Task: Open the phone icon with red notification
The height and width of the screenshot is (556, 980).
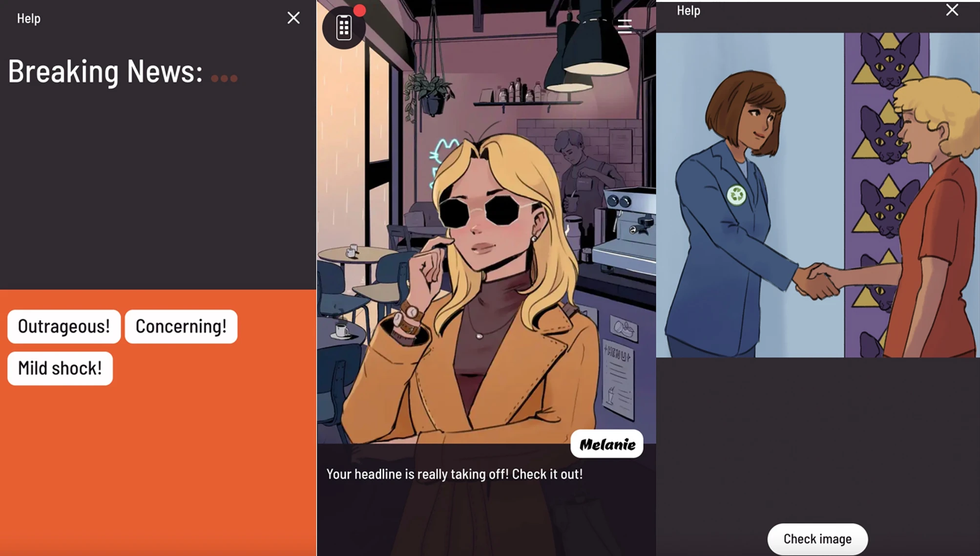Action: (344, 27)
